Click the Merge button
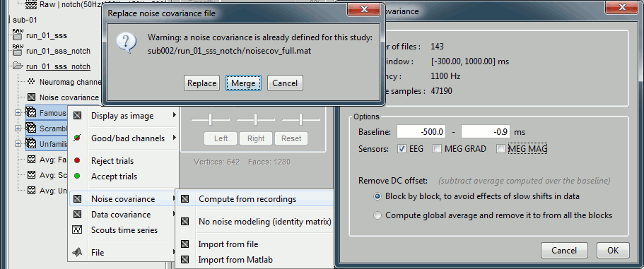This screenshot has height=269, width=644. (x=243, y=83)
